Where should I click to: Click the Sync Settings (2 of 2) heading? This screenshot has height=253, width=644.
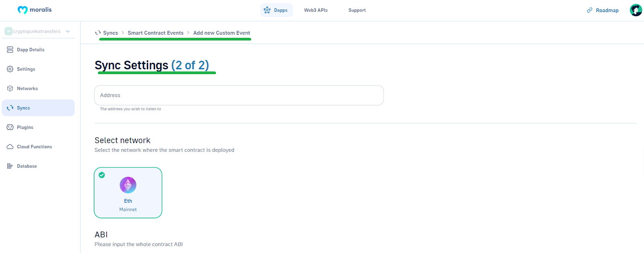(152, 65)
